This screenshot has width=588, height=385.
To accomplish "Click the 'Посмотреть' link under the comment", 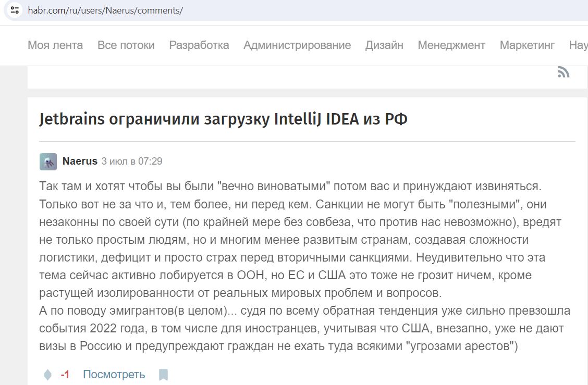I will [114, 375].
